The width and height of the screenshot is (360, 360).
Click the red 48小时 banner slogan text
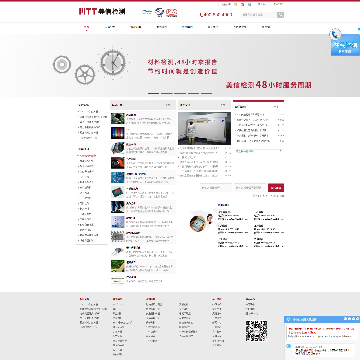(269, 85)
